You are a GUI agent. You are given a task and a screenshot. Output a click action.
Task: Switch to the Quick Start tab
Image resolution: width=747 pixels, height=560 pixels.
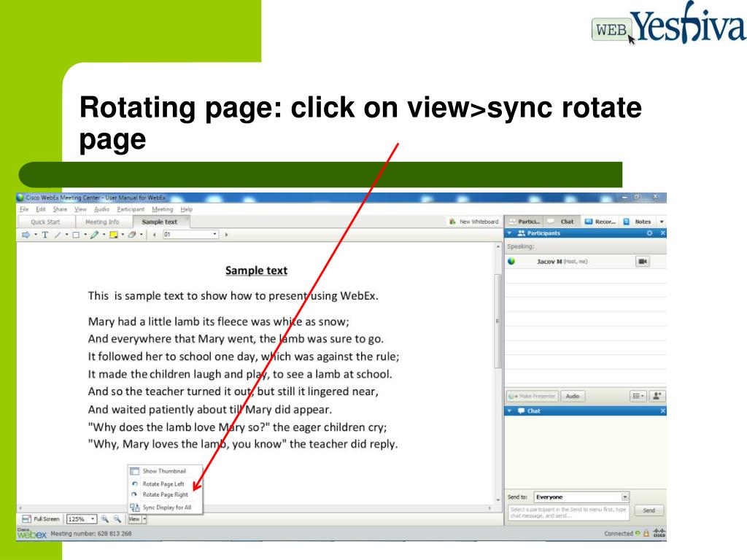46,222
